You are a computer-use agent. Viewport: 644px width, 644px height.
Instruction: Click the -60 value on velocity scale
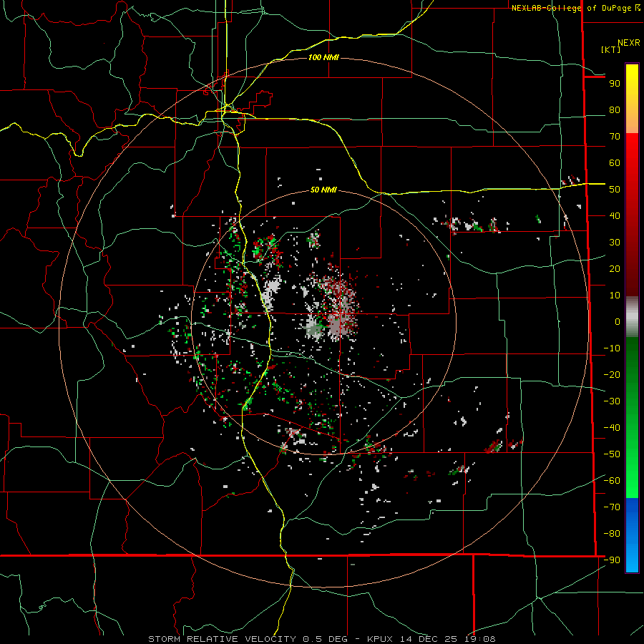point(612,481)
